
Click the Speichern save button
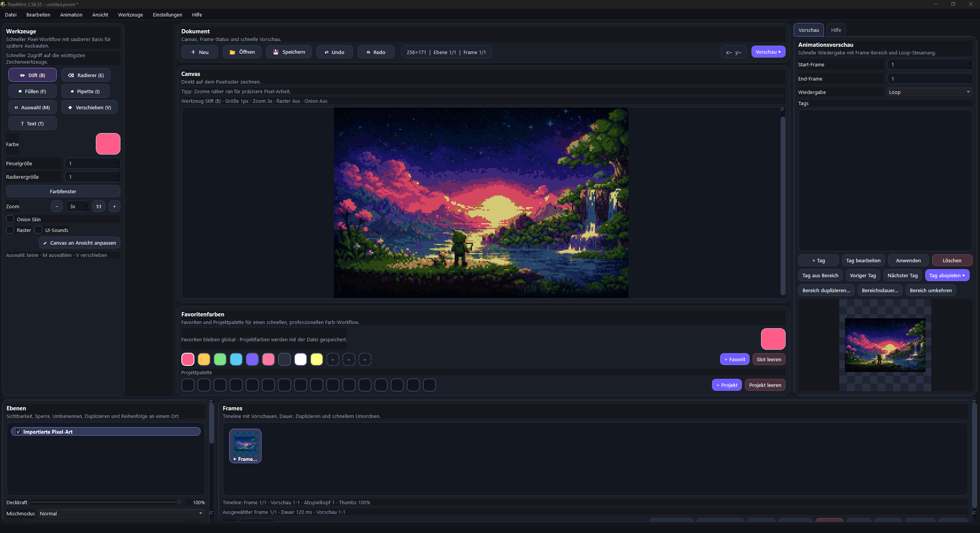(x=289, y=52)
